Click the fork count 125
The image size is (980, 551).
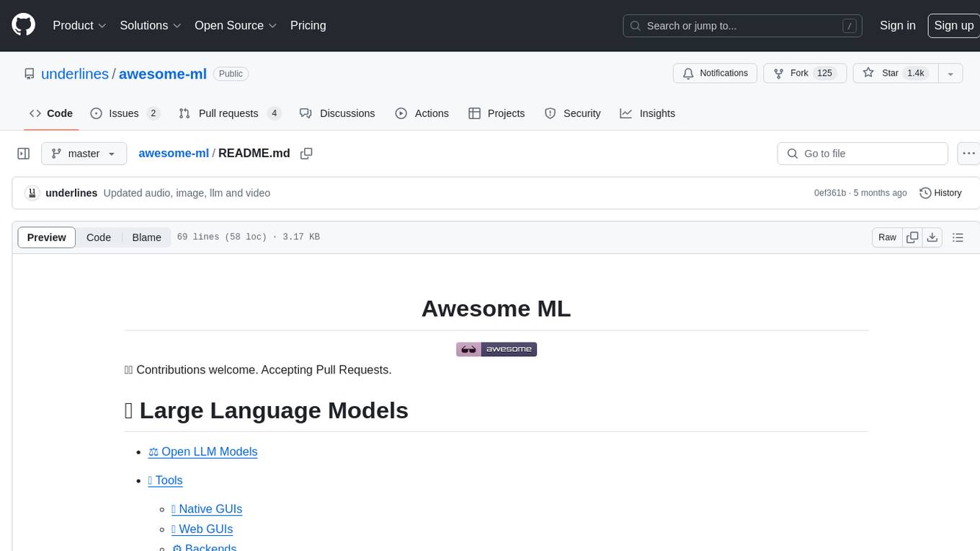point(825,74)
